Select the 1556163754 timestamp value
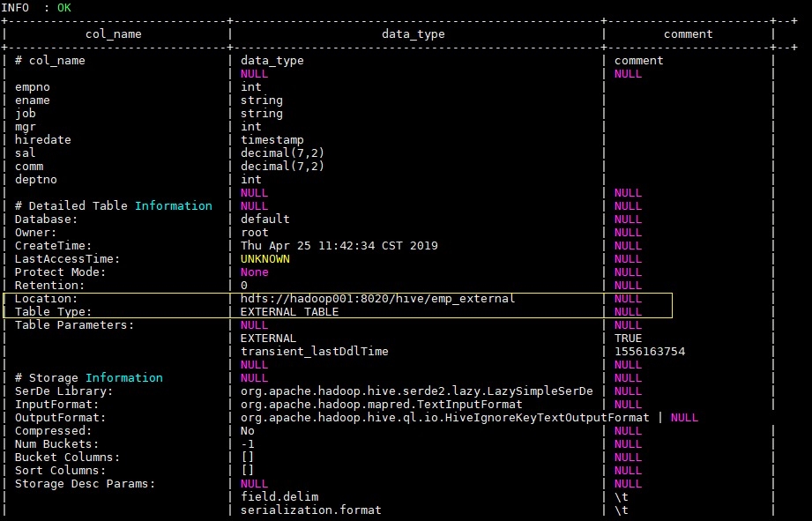Image resolution: width=812 pixels, height=521 pixels. pyautogui.click(x=649, y=352)
